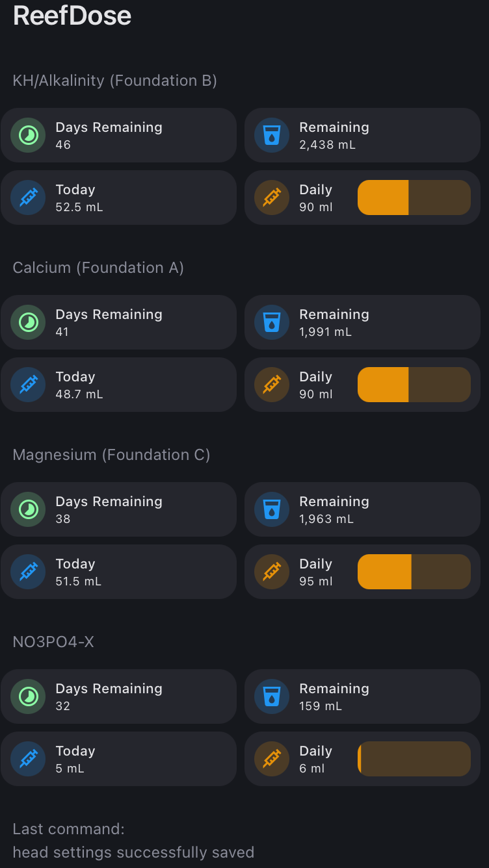
Task: Open the Magnesium Today 51.5 mL tile
Action: tap(118, 572)
